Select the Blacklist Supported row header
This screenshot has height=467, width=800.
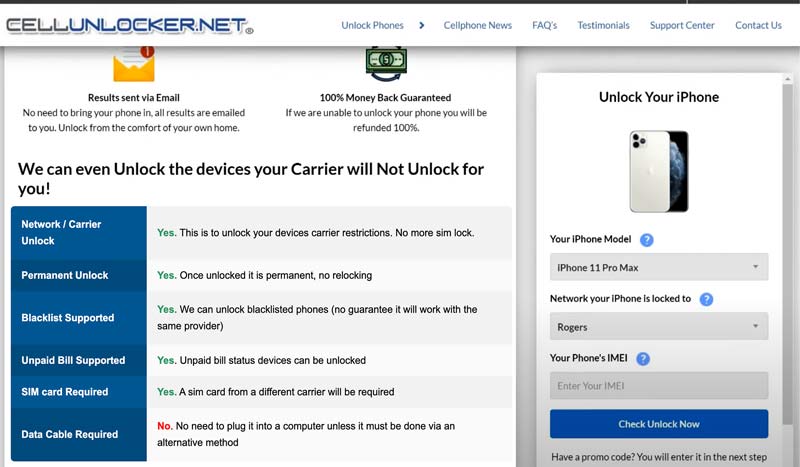pyautogui.click(x=79, y=317)
